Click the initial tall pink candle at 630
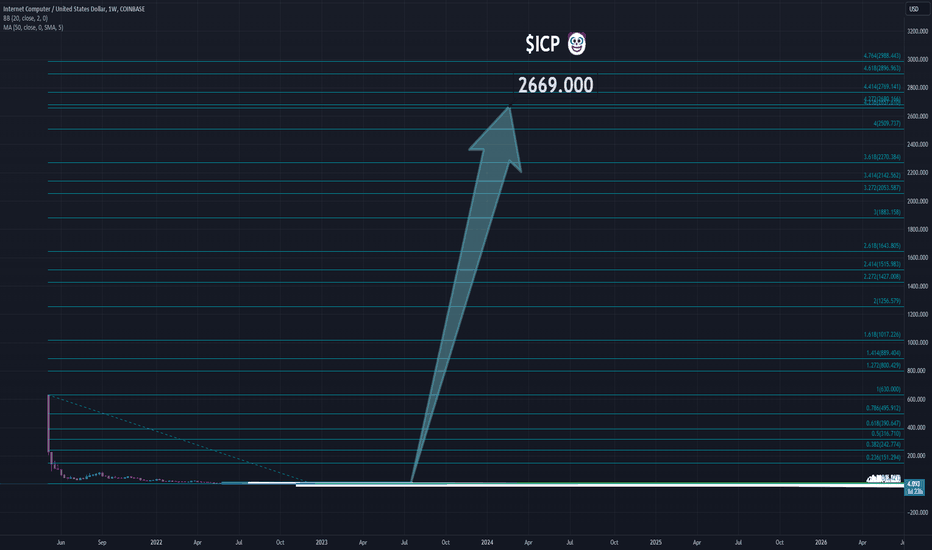Viewport: 932px width, 550px height. 48,424
